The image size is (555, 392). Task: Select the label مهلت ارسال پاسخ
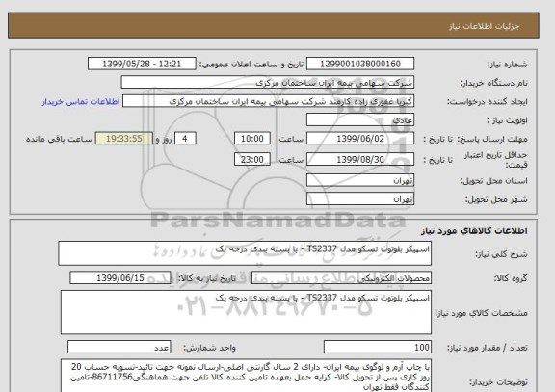pos(492,139)
